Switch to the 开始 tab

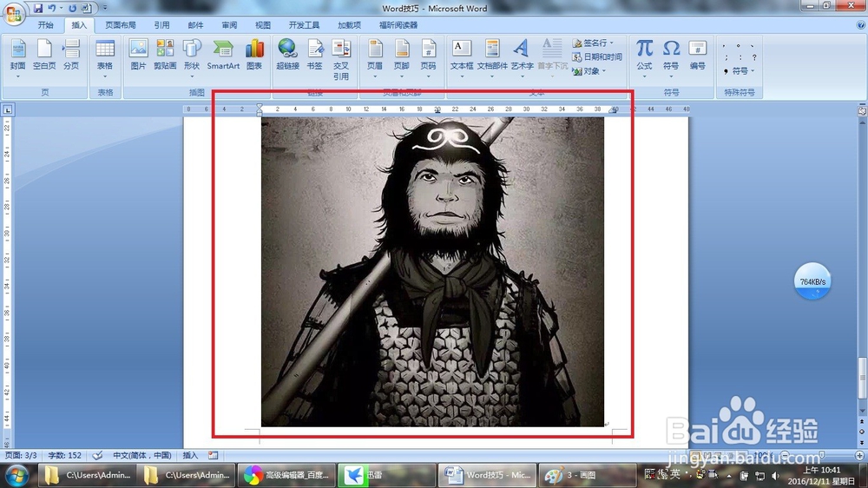pos(45,25)
